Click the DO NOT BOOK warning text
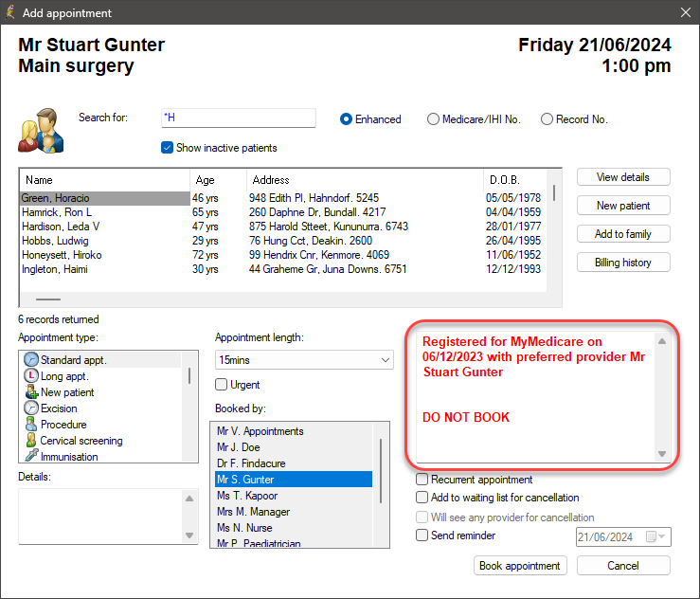700x599 pixels. 466,417
